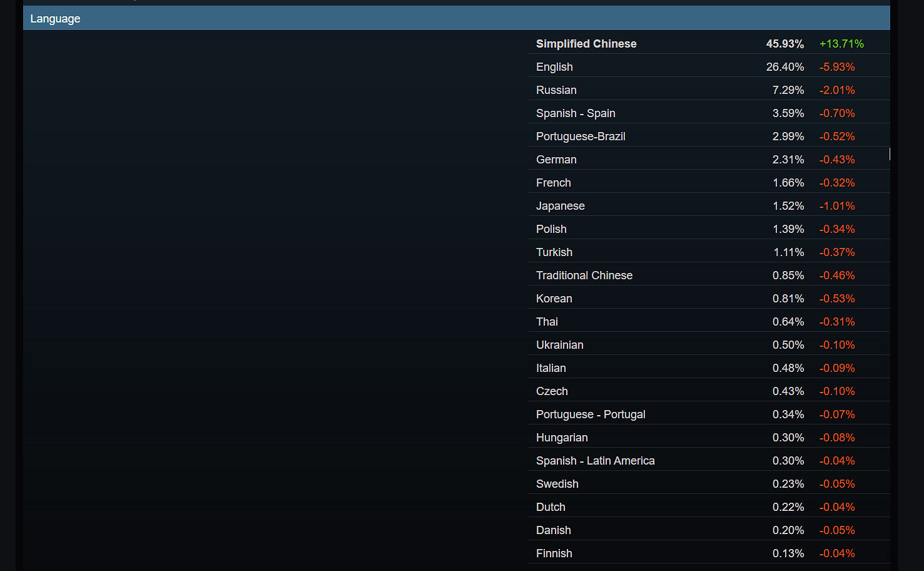924x571 pixels.
Task: Select the Russian language row
Action: click(x=556, y=90)
